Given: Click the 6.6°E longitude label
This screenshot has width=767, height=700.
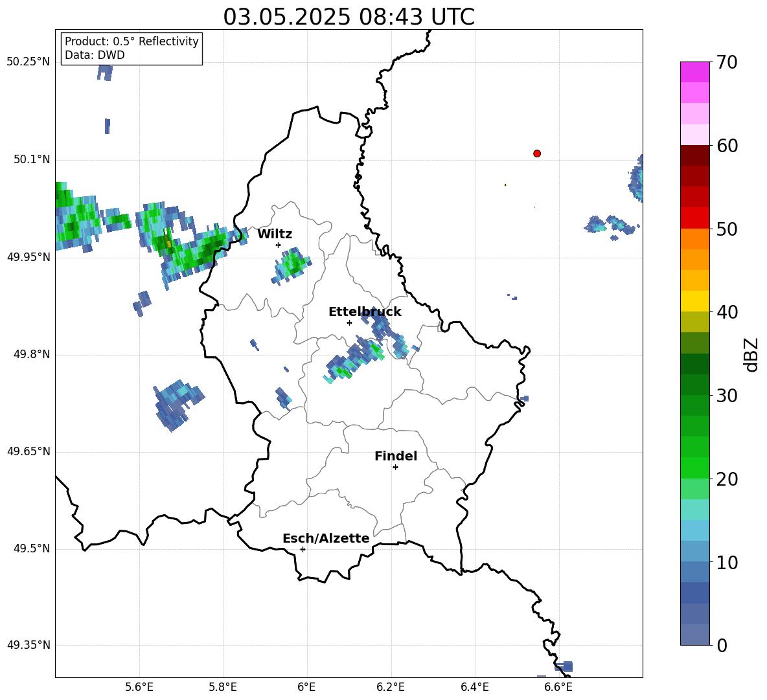Looking at the screenshot, I should [x=558, y=687].
